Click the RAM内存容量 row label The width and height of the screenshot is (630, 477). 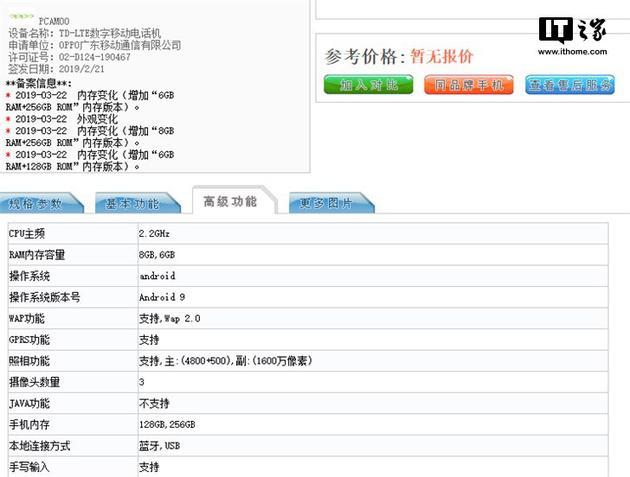pos(37,255)
